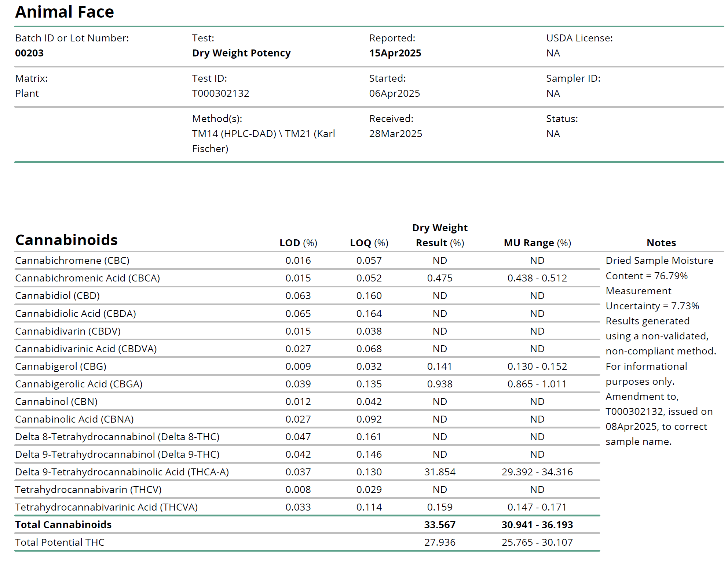The image size is (728, 567).
Task: Click the Cannabichromenic Acid (CBCA) row label
Action: (87, 278)
